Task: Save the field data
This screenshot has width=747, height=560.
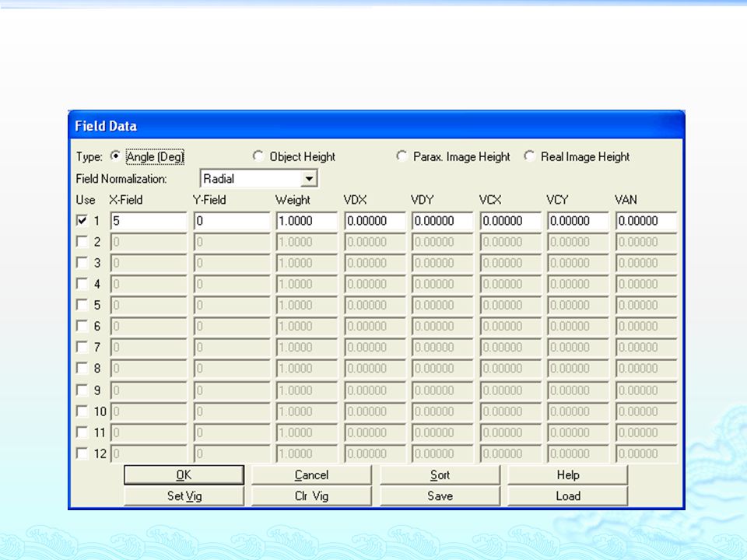Action: click(440, 495)
